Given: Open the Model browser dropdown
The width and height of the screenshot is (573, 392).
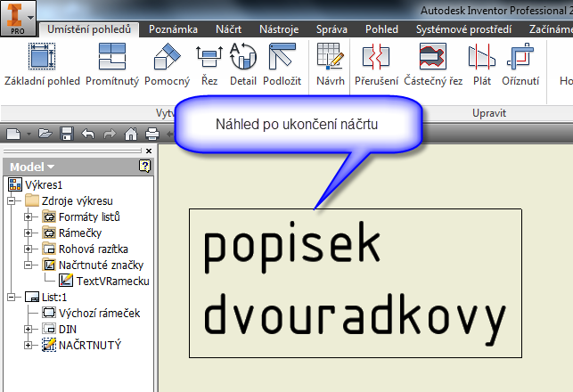Looking at the screenshot, I should click(32, 167).
